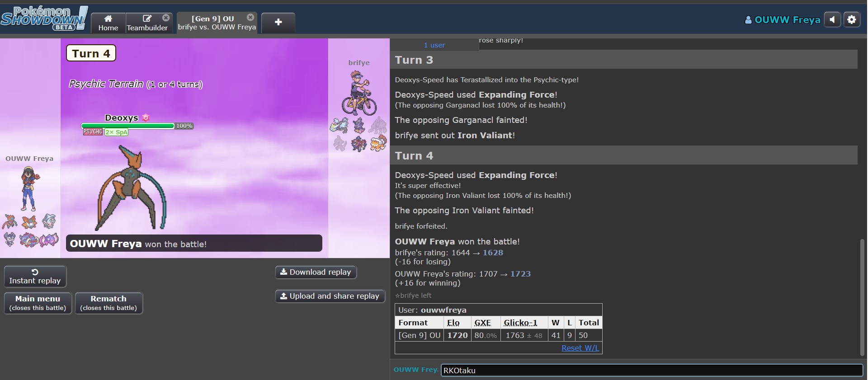Show the 1 user list
This screenshot has width=868, height=380.
click(x=434, y=45)
